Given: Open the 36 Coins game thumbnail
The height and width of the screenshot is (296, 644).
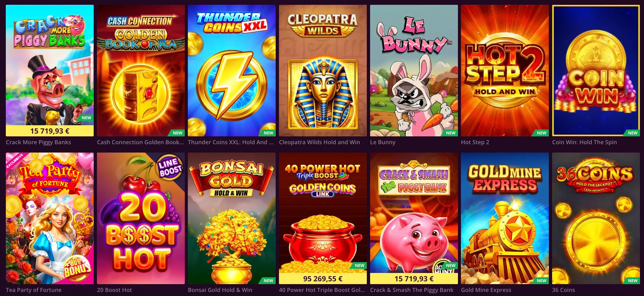Looking at the screenshot, I should point(596,218).
